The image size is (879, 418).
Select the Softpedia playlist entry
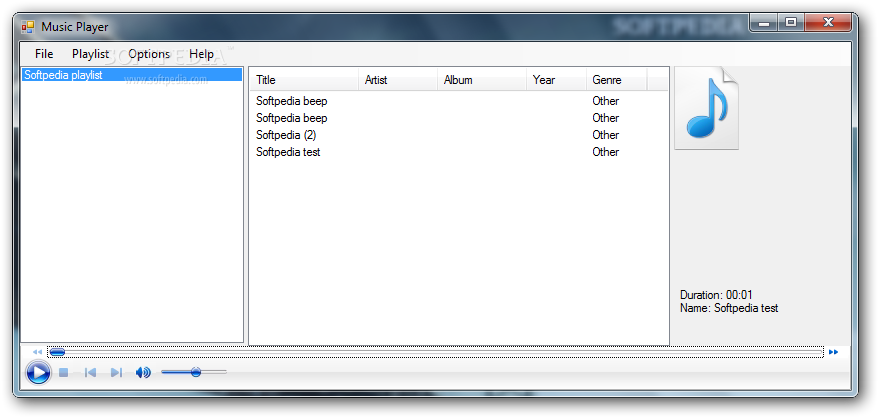point(132,75)
